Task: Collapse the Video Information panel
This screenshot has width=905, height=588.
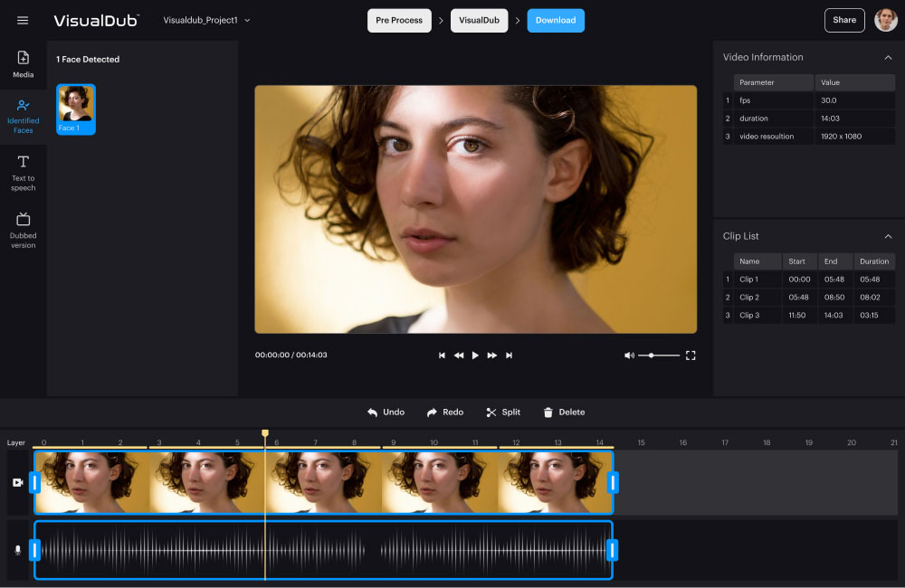Action: [x=888, y=57]
